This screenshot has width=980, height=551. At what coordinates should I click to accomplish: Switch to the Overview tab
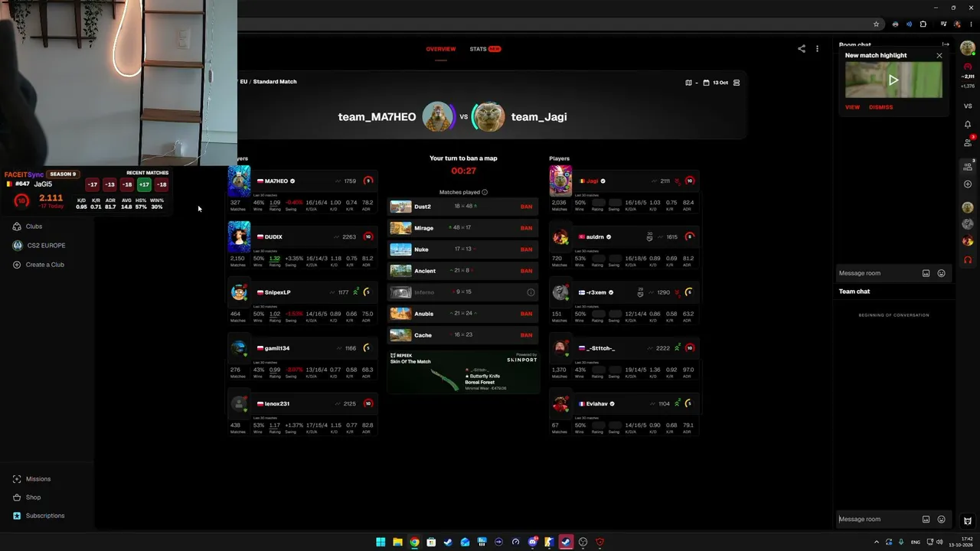pyautogui.click(x=440, y=49)
